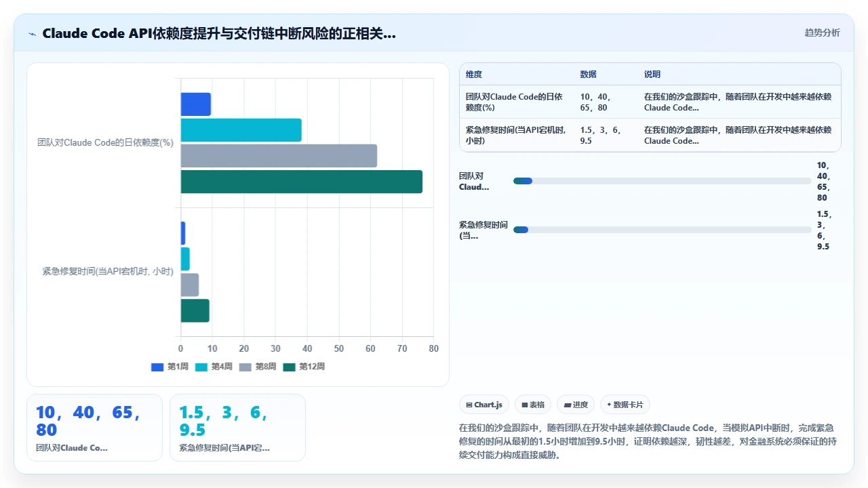The width and height of the screenshot is (868, 488).
Task: Click the 进度 tag
Action: coord(575,405)
